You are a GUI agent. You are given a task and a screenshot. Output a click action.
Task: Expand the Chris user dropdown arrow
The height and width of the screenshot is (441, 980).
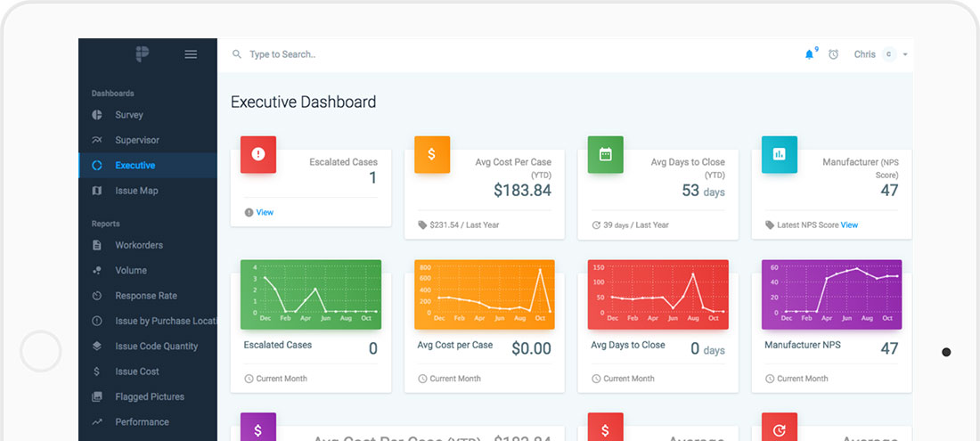click(905, 55)
